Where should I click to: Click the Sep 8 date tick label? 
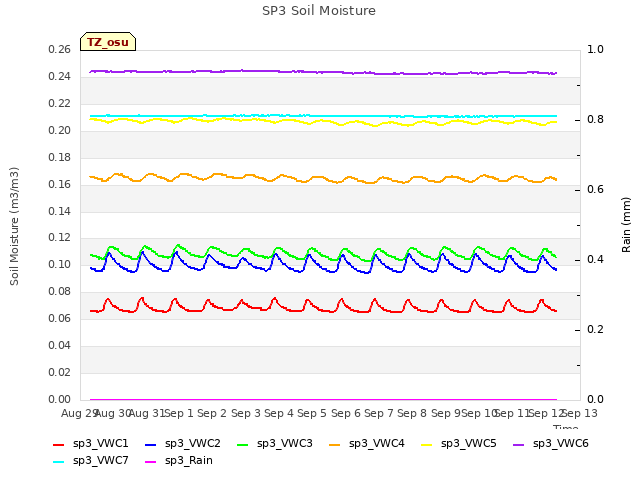click(412, 413)
